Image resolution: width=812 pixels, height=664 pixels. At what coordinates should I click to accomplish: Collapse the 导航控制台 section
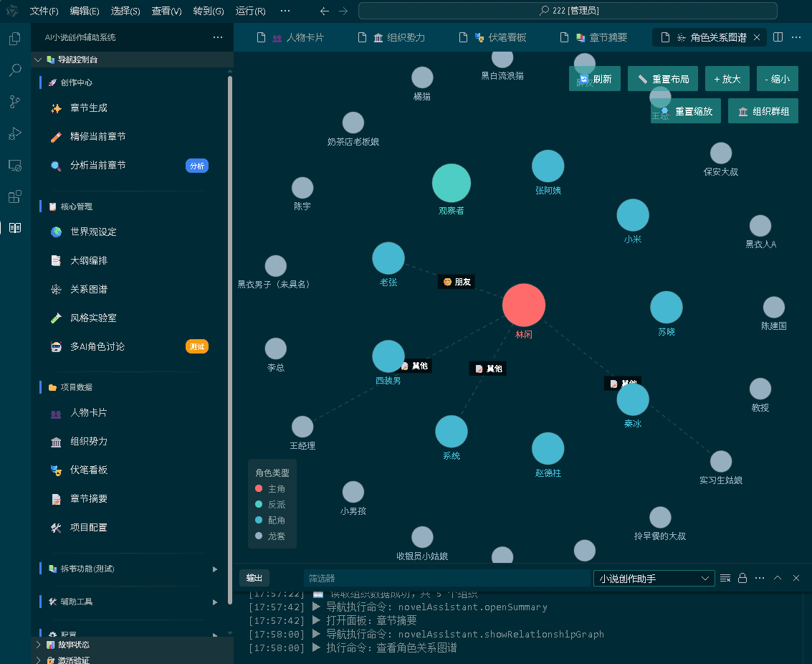(x=37, y=60)
